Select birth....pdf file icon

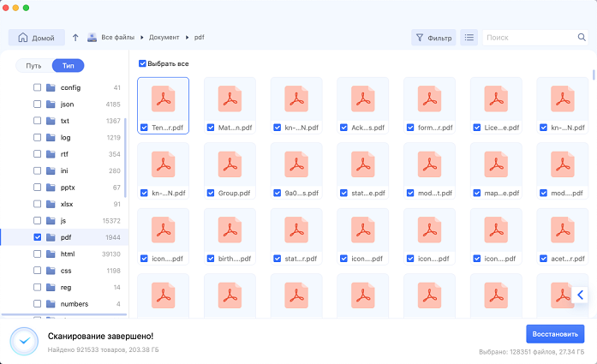[x=230, y=230]
